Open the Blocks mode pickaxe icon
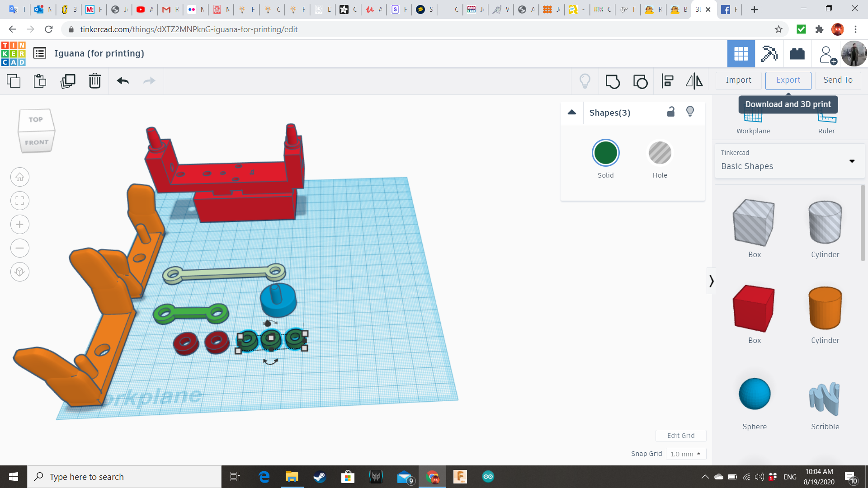 point(769,54)
